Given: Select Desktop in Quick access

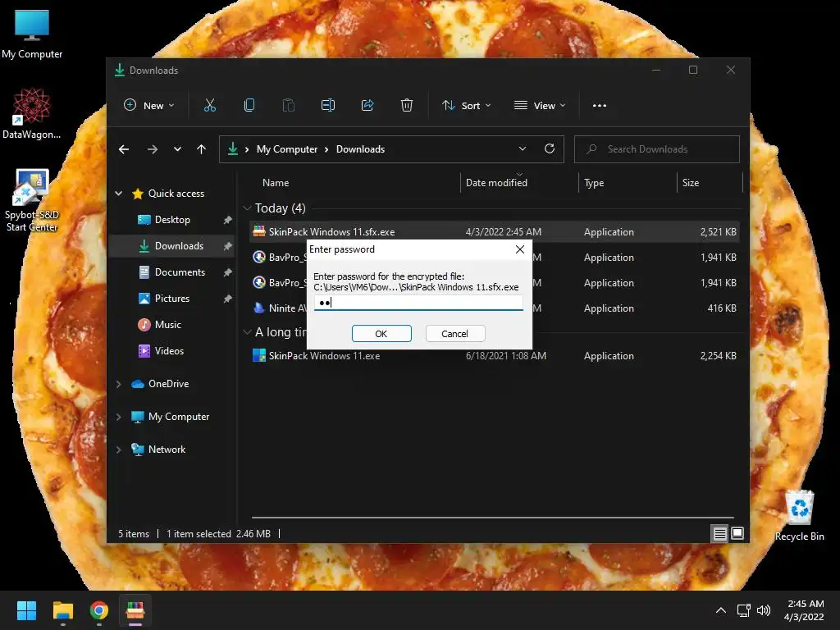Looking at the screenshot, I should [172, 220].
